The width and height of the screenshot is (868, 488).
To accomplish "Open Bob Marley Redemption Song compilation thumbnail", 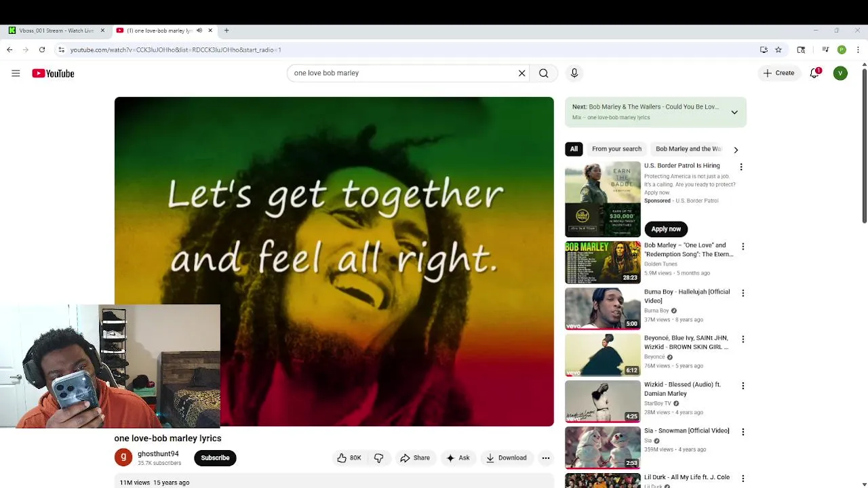I will tap(603, 262).
